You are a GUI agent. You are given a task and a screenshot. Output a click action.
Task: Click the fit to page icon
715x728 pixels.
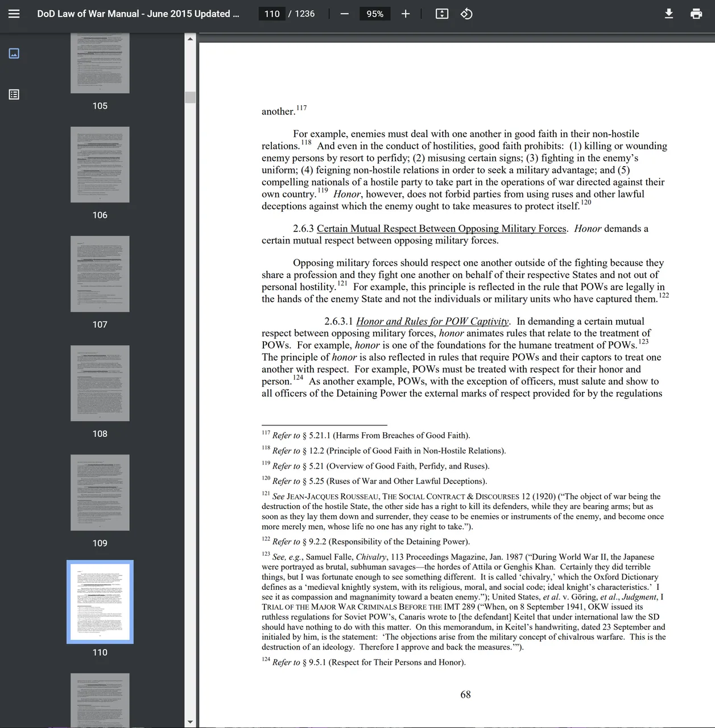click(442, 14)
